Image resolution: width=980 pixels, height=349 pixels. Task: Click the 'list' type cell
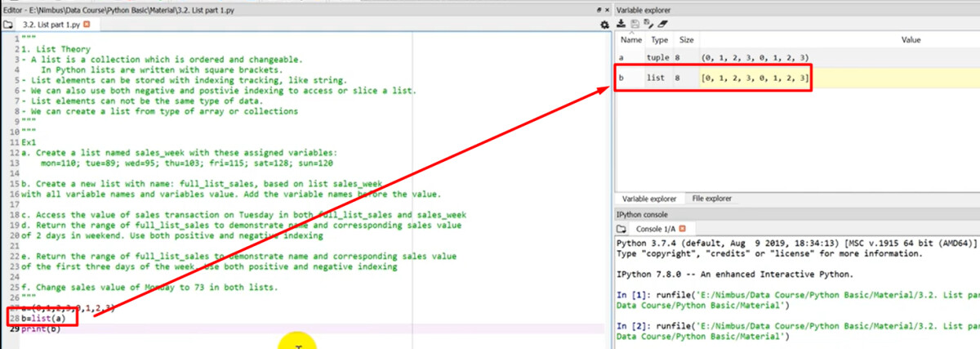[656, 78]
